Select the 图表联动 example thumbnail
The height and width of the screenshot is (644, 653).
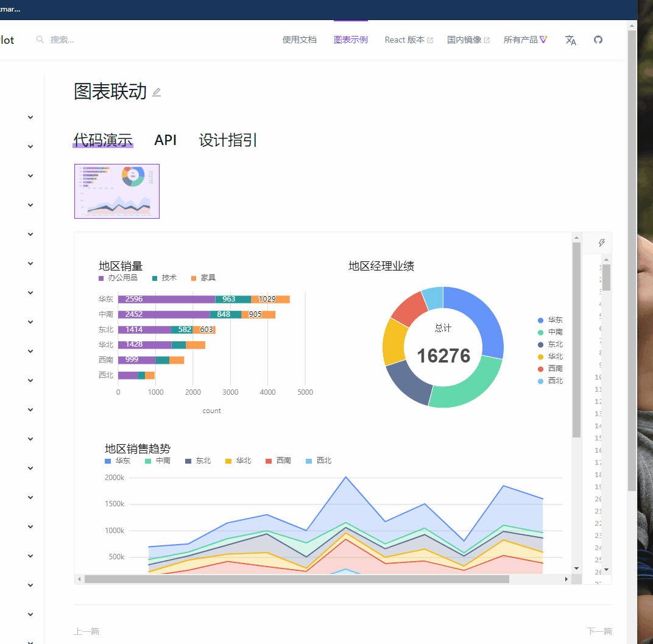(x=116, y=191)
